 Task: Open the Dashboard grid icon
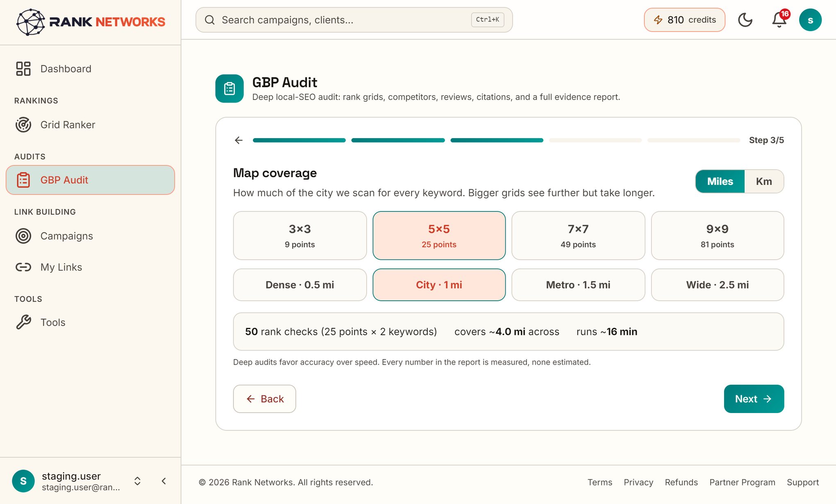tap(23, 69)
